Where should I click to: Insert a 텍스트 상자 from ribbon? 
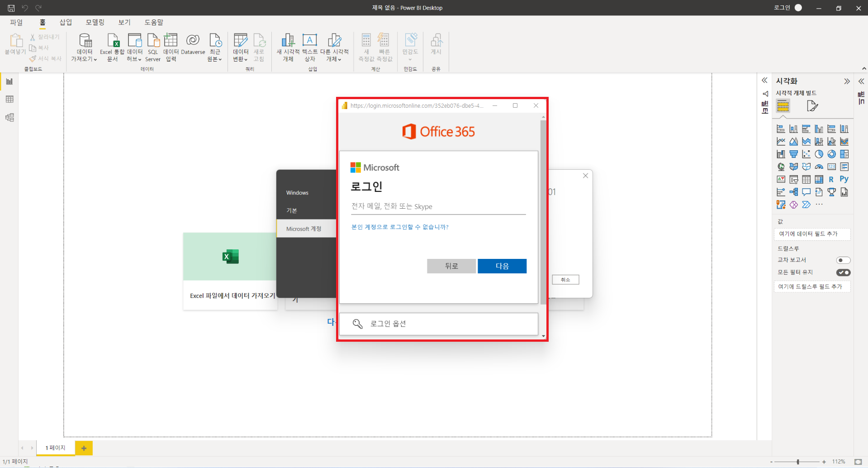click(310, 48)
